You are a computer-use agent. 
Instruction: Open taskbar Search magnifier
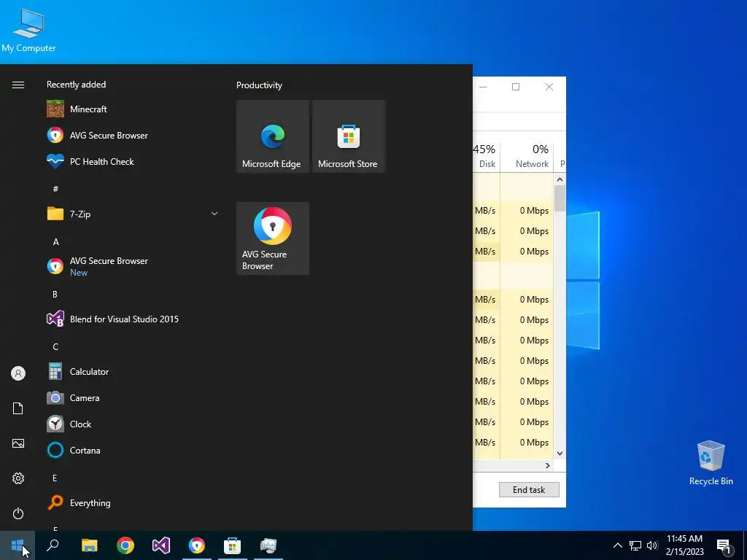(x=53, y=545)
